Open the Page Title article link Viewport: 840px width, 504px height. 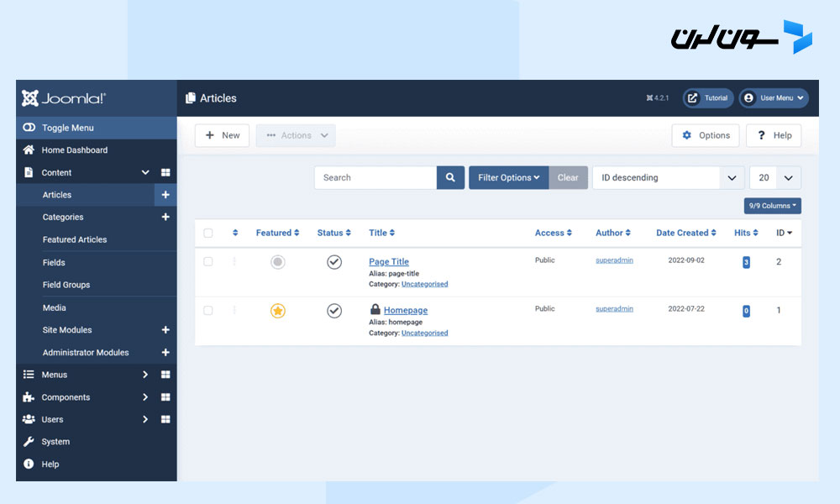[x=389, y=261]
